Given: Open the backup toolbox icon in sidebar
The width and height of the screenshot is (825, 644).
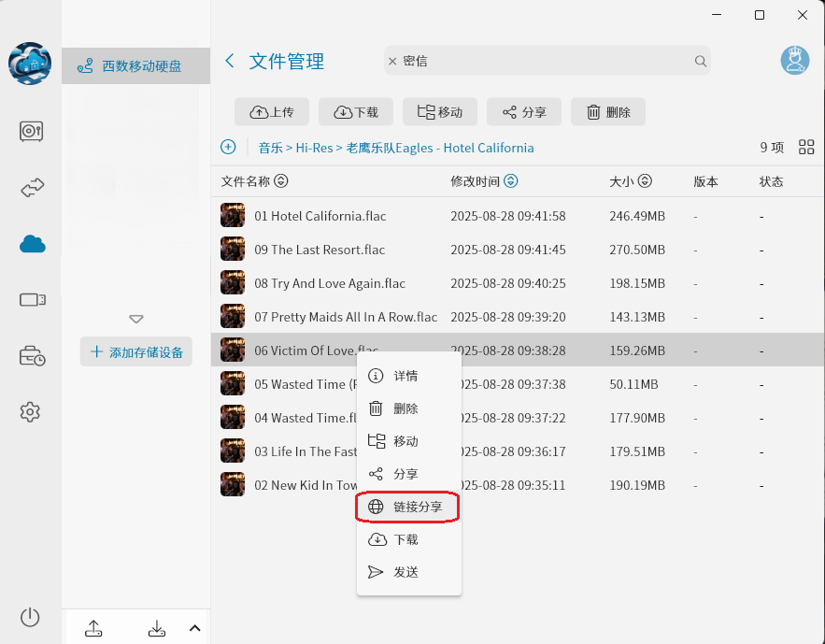Looking at the screenshot, I should pos(31,356).
